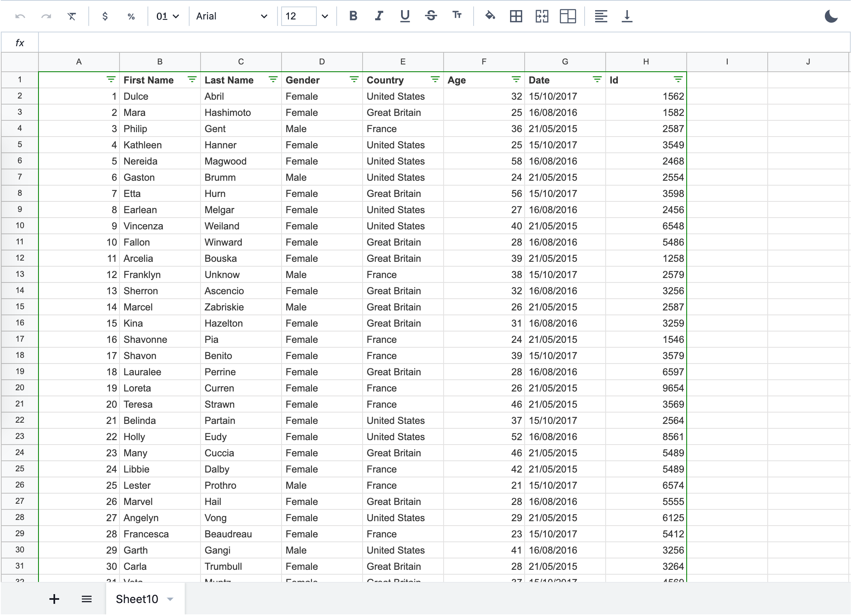Apply currency format using the dollar icon
Viewport: 854px width, 616px height.
105,16
